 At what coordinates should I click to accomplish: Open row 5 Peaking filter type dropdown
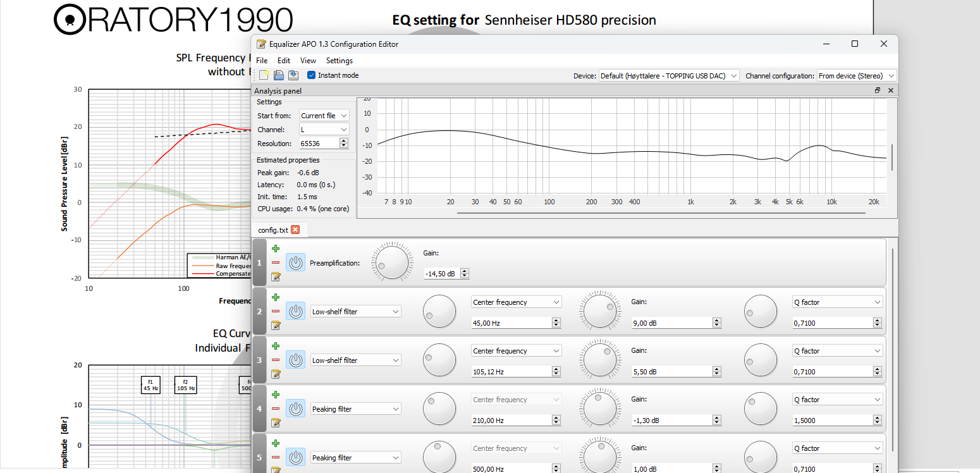356,457
